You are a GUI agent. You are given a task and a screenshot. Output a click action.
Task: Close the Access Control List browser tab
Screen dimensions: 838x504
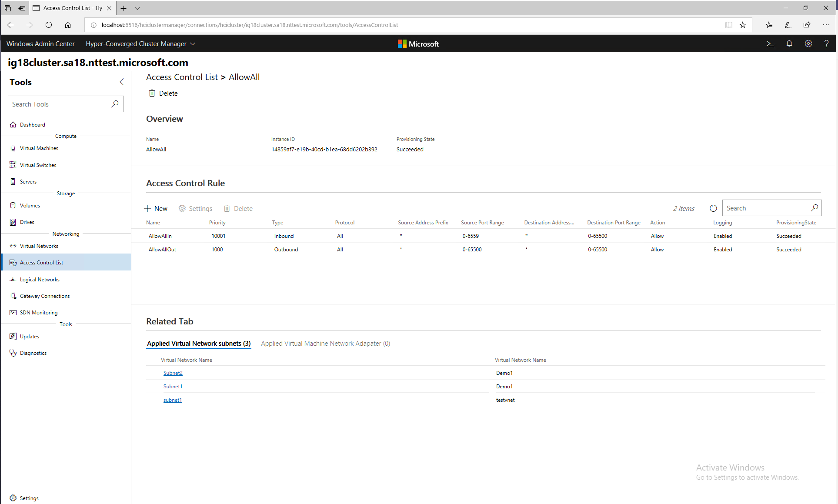tap(109, 8)
